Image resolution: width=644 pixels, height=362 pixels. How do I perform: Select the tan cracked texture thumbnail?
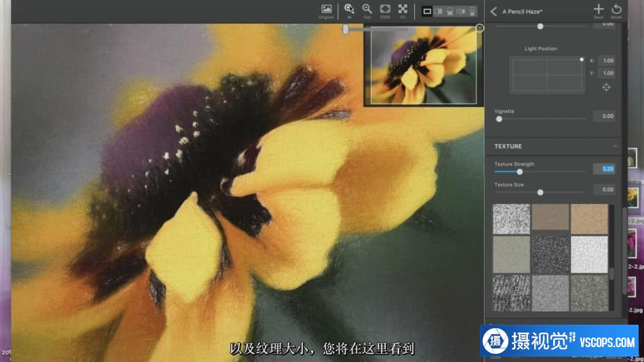589,219
